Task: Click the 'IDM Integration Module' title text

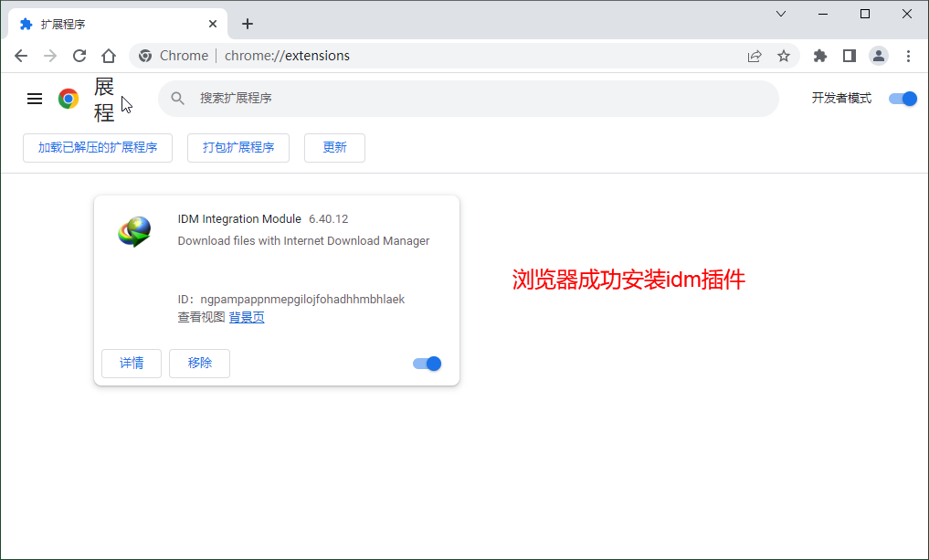Action: (x=239, y=219)
